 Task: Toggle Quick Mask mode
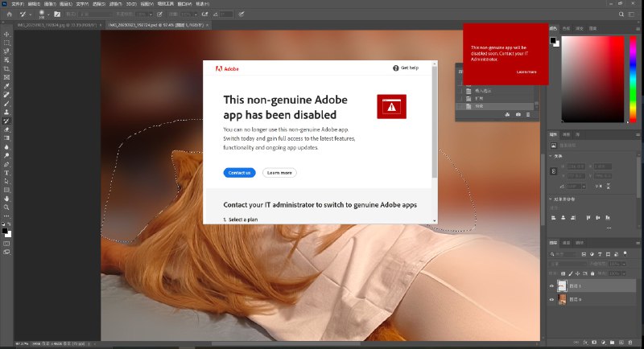point(6,244)
